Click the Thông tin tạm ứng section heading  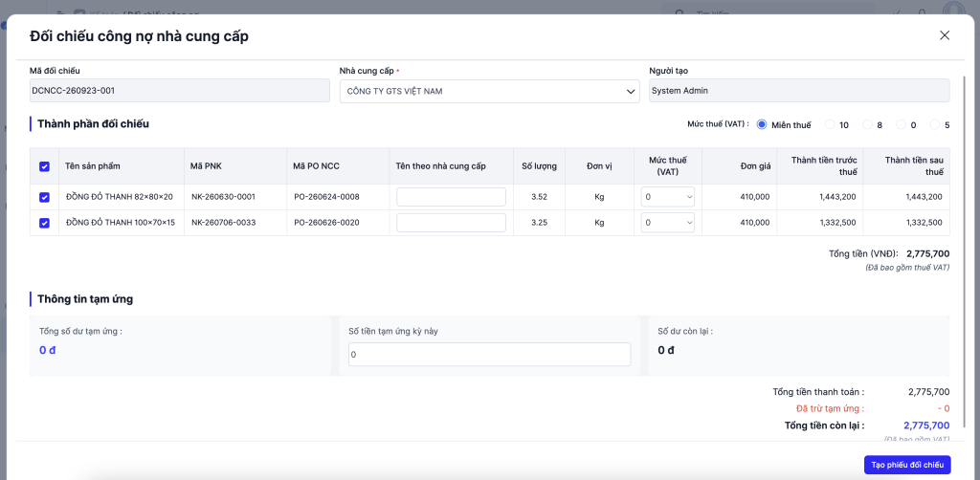85,299
